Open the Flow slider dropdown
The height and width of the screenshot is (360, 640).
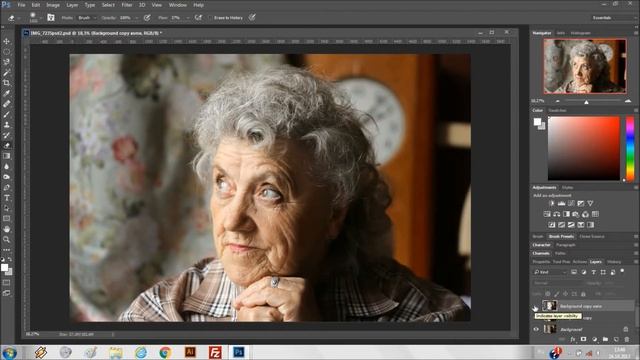tap(187, 18)
